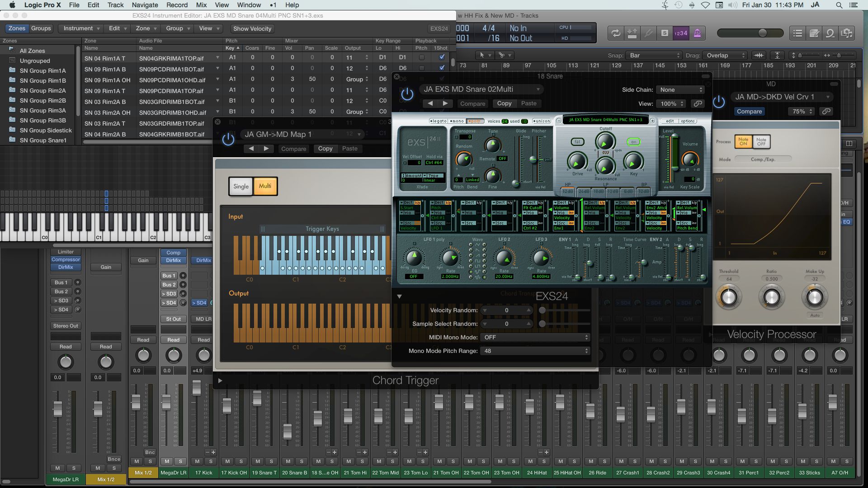Click the Replace mode icon in control bar
This screenshot has width=868, height=488.
point(632,33)
